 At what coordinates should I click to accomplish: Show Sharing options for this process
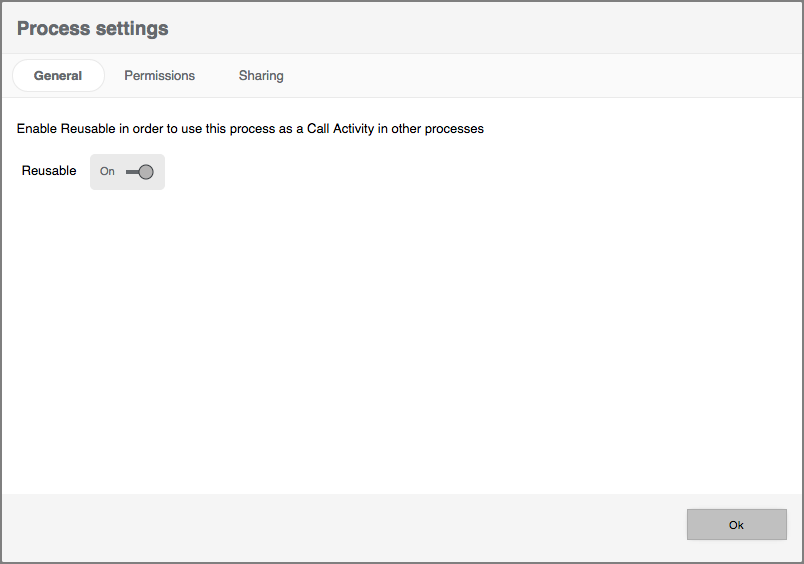[261, 76]
